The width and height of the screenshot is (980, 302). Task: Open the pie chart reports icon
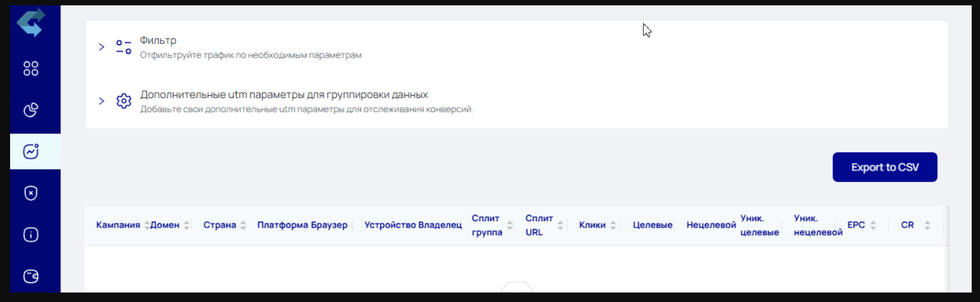(31, 110)
